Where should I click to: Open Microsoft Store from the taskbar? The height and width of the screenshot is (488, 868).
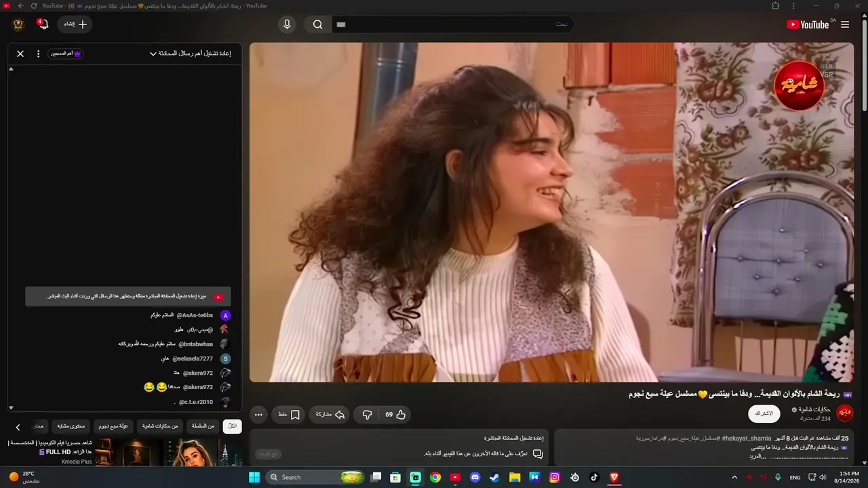[395, 477]
